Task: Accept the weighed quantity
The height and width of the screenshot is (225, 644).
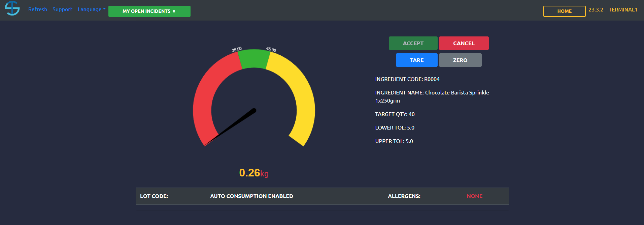Action: pyautogui.click(x=413, y=43)
